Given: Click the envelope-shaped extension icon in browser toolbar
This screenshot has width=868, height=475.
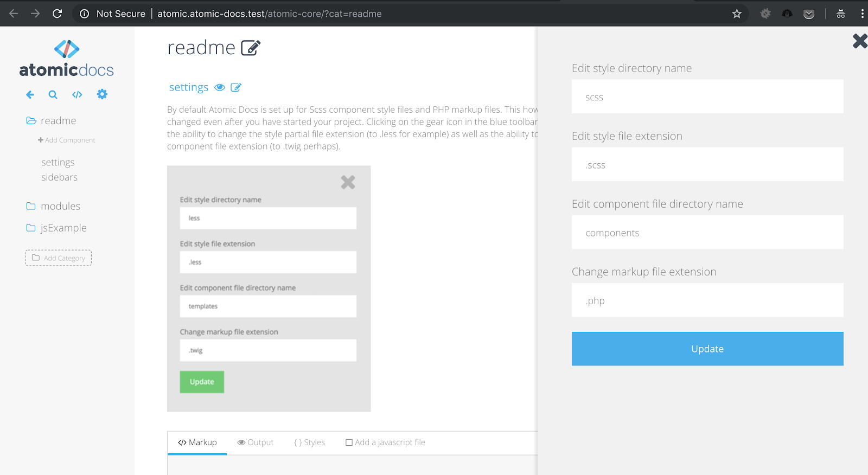Looking at the screenshot, I should point(809,14).
